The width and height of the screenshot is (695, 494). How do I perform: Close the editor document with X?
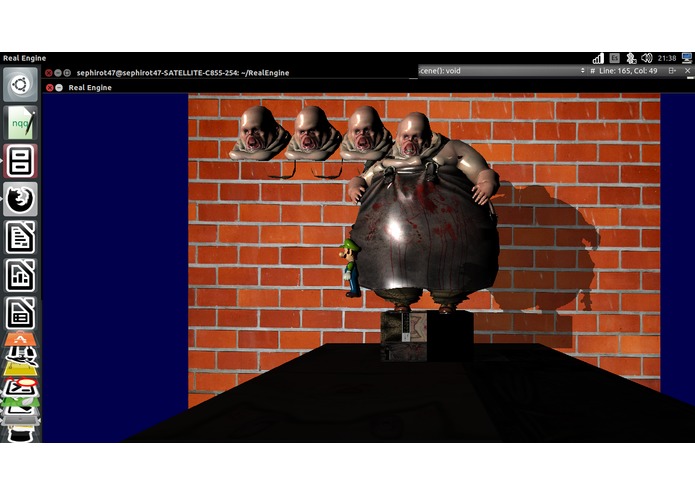(x=687, y=71)
